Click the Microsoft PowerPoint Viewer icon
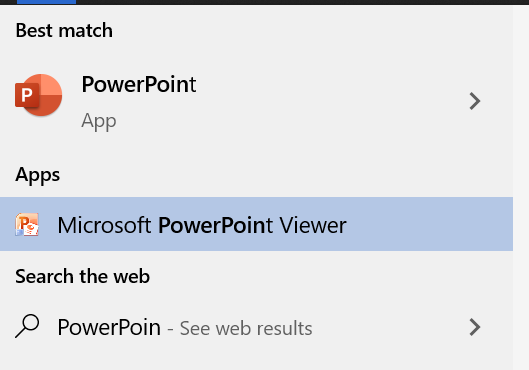This screenshot has height=370, width=529. pyautogui.click(x=27, y=224)
